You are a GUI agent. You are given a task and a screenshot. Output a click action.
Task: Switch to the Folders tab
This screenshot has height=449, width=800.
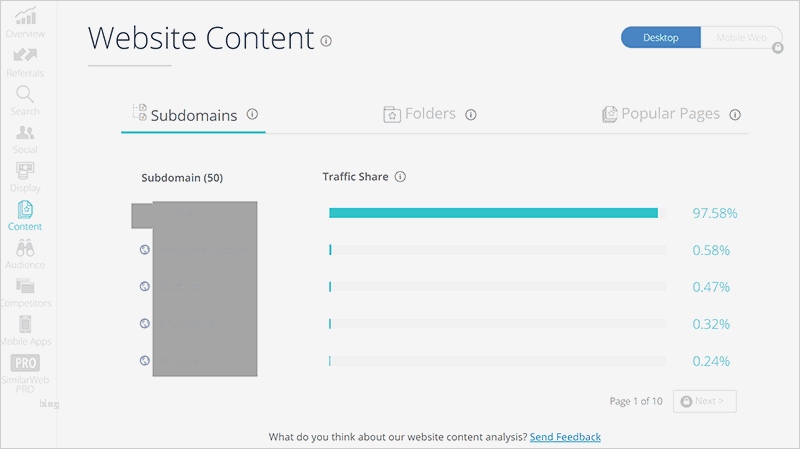coord(429,114)
